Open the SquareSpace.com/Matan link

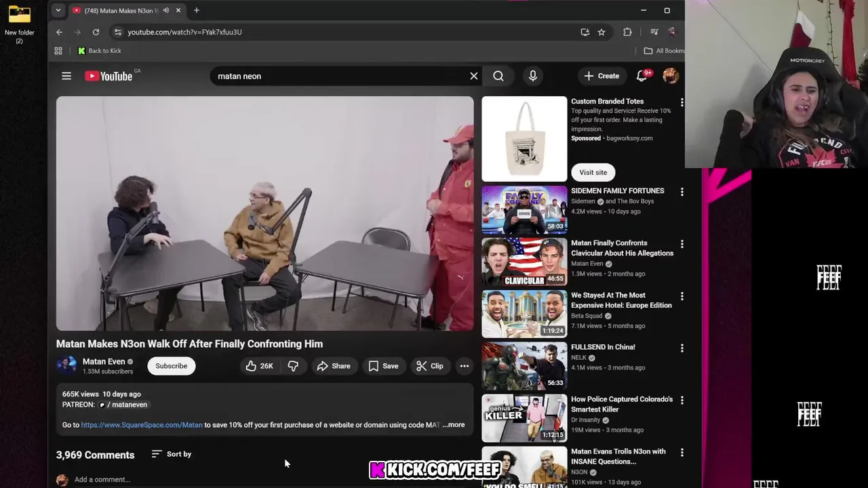click(x=142, y=425)
